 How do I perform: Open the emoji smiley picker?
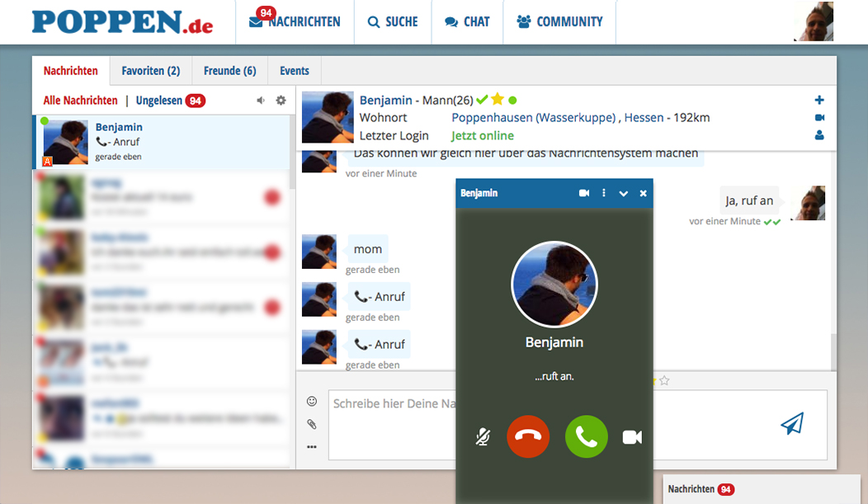[x=312, y=402]
